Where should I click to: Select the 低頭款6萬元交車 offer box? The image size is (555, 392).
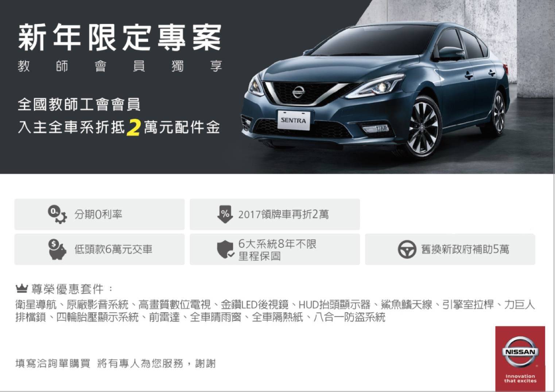[x=100, y=250]
